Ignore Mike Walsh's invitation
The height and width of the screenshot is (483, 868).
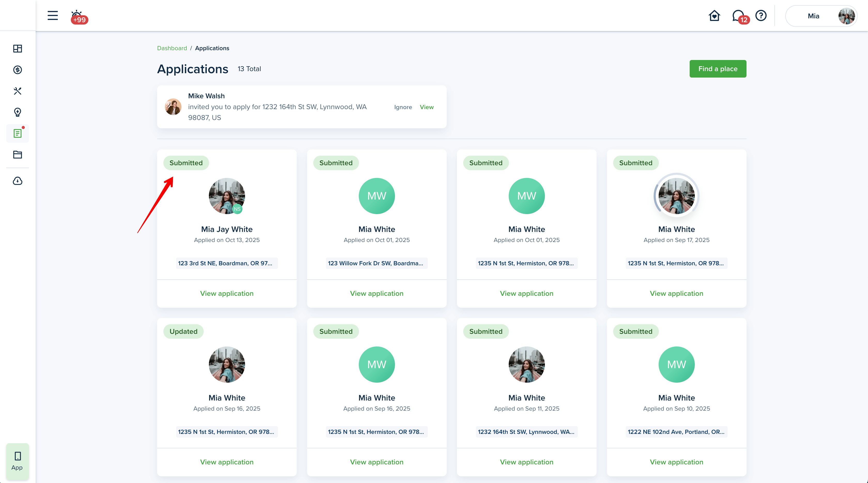[x=403, y=107]
